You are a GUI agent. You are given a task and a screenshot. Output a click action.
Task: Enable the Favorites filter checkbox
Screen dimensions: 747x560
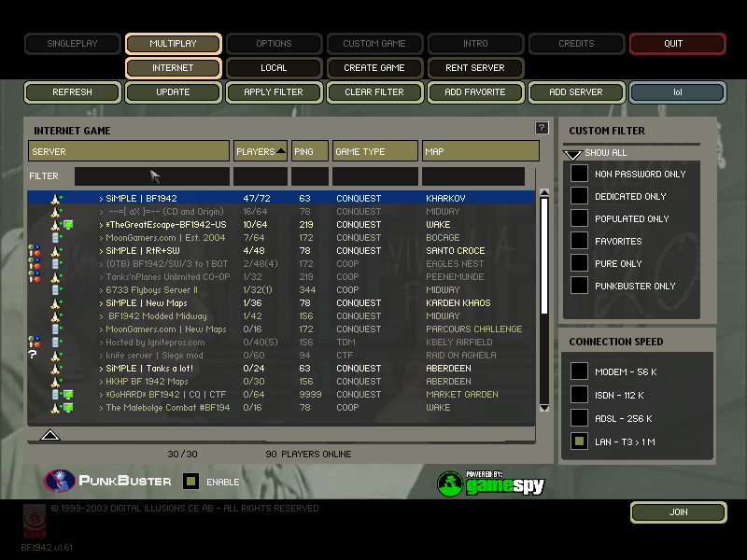coord(579,241)
